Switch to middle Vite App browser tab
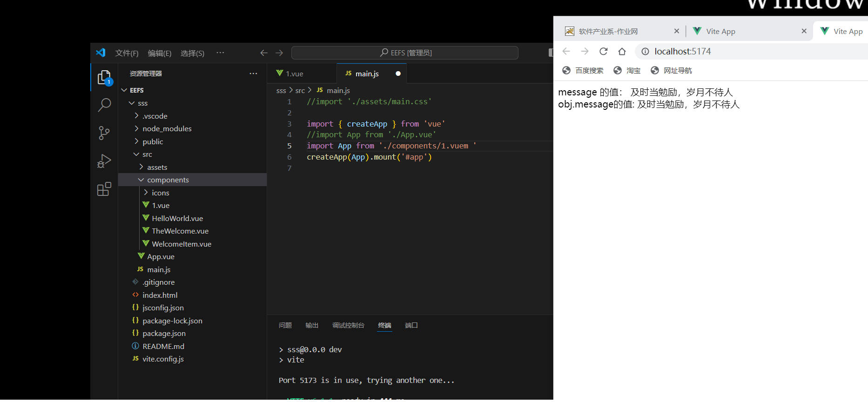Viewport: 868px width, 402px height. (749, 31)
